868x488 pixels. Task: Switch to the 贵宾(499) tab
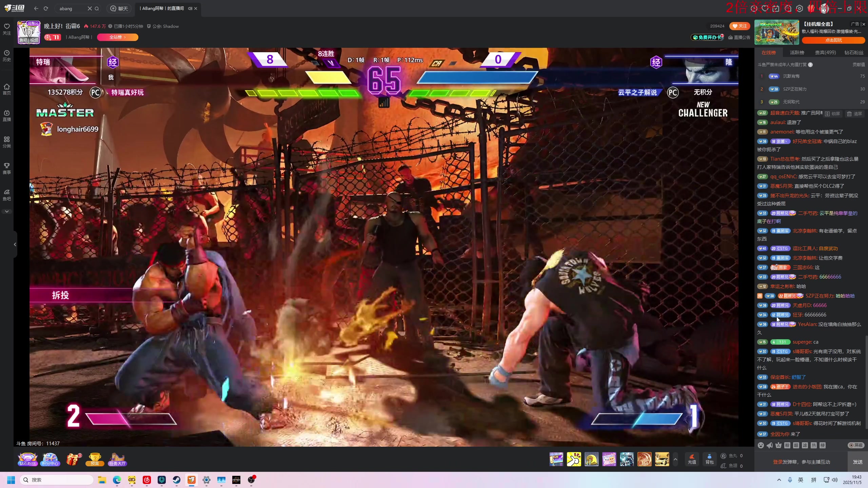point(825,53)
